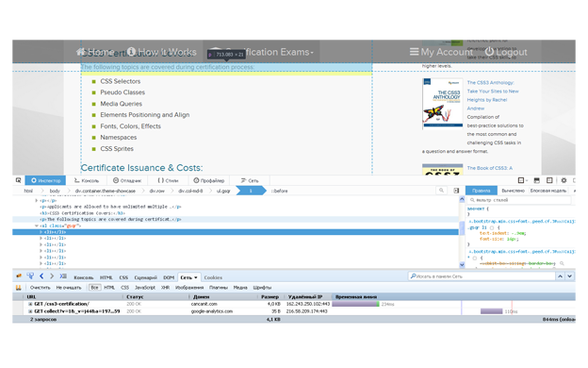Click Firebug inspect element arrow icon
The width and height of the screenshot is (588, 368).
click(30, 276)
